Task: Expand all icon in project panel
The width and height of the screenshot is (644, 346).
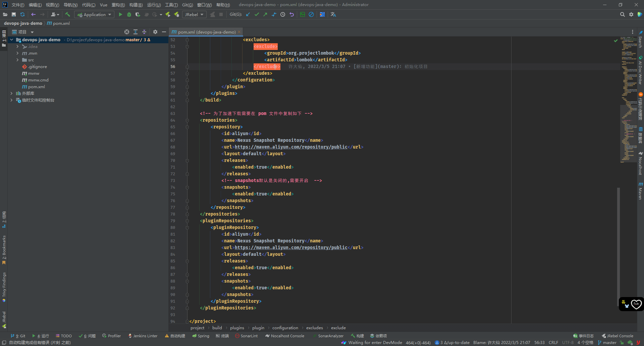Action: pyautogui.click(x=136, y=32)
